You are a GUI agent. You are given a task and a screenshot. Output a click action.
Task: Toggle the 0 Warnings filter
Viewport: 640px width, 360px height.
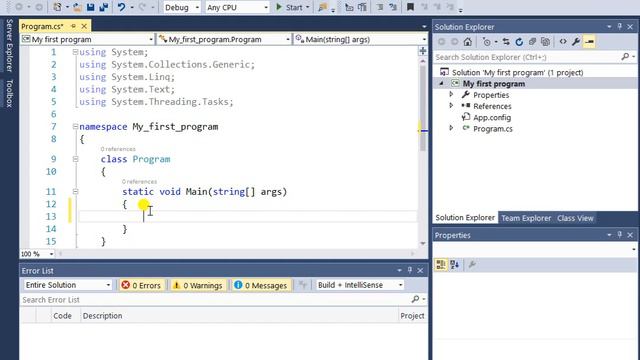point(198,285)
